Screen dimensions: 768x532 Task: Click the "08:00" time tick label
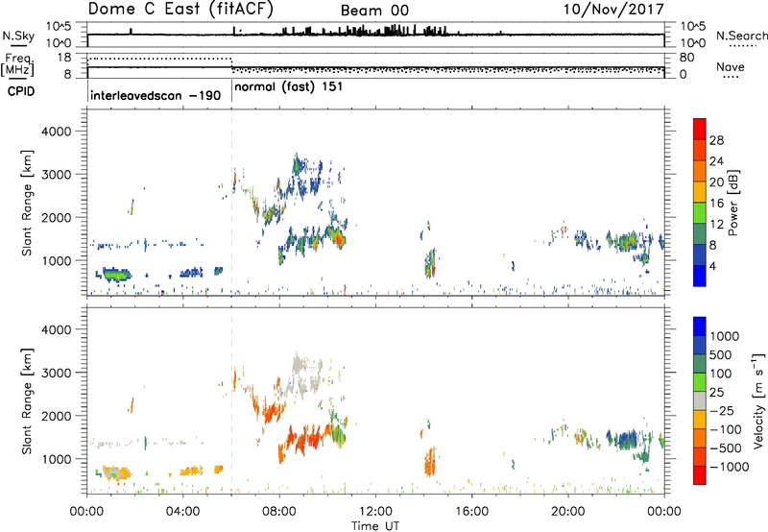[x=279, y=512]
